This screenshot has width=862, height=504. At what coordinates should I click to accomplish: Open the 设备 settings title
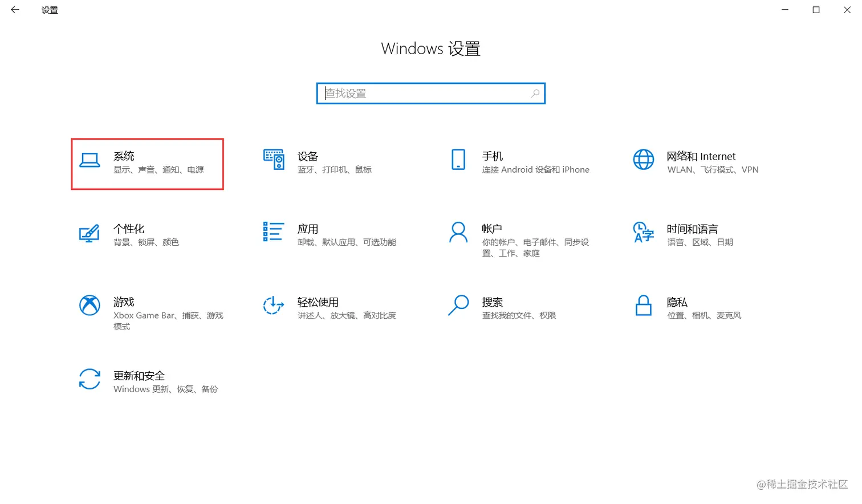308,156
